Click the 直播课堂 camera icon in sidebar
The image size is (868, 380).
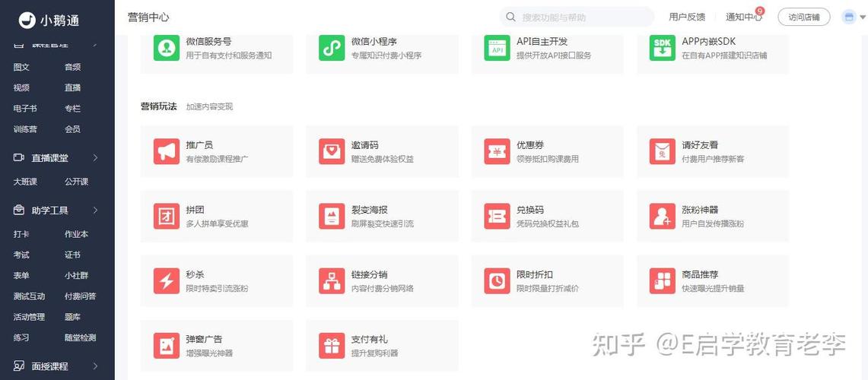[x=19, y=157]
